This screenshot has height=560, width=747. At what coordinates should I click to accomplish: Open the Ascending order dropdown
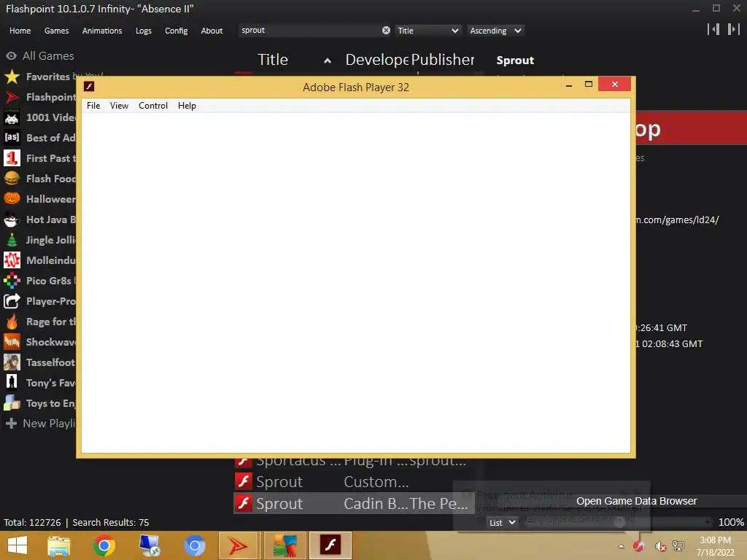(495, 31)
